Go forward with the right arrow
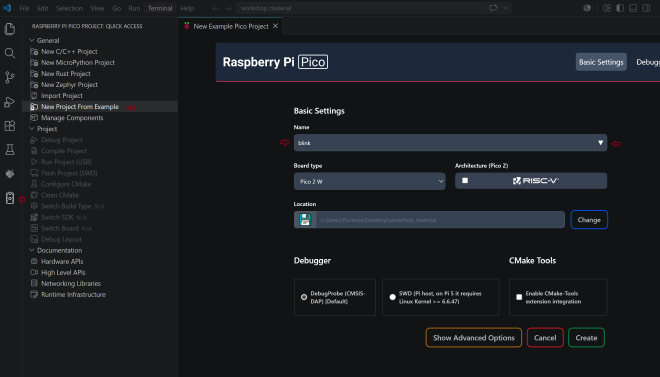The height and width of the screenshot is (377, 660). coord(228,8)
